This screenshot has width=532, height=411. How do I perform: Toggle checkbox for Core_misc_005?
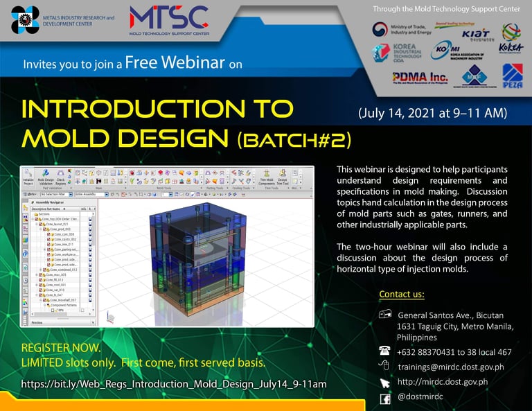(x=40, y=275)
